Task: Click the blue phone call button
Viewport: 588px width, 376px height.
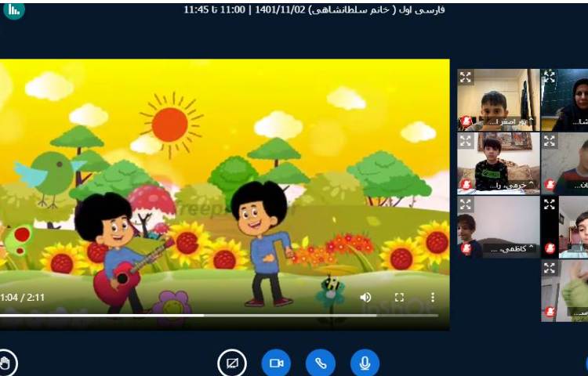Action: coord(321,363)
